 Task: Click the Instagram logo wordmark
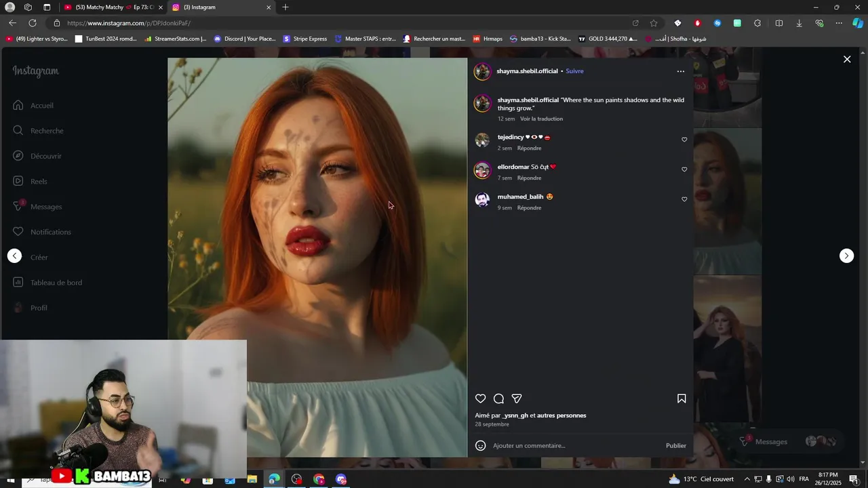[x=36, y=71]
